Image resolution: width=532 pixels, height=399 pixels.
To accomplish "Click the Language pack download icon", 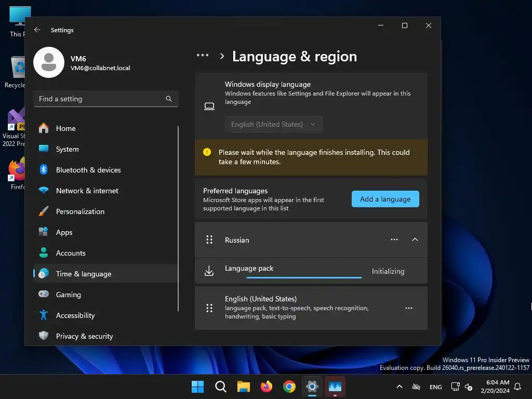I will (209, 271).
